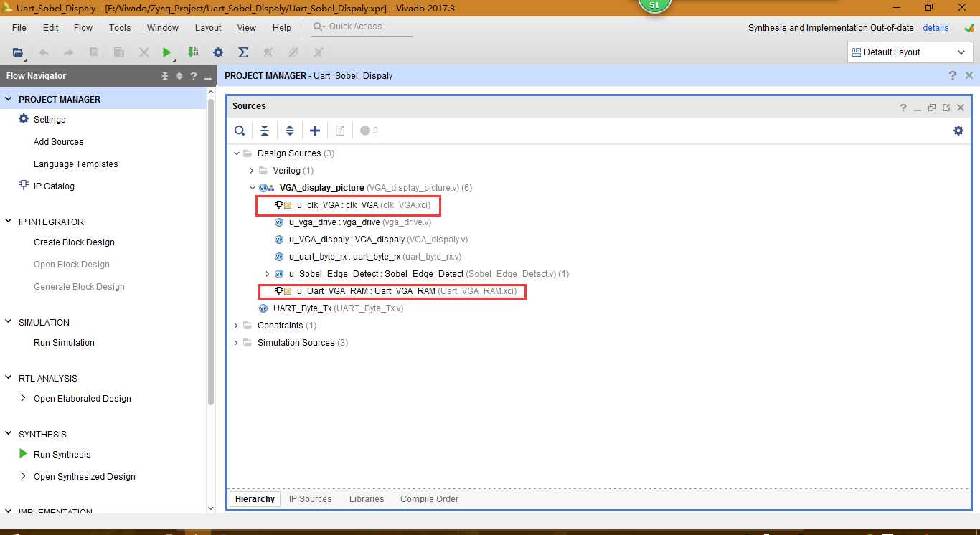Minimize the Sources panel
Image resolution: width=980 pixels, height=535 pixels.
[x=918, y=108]
